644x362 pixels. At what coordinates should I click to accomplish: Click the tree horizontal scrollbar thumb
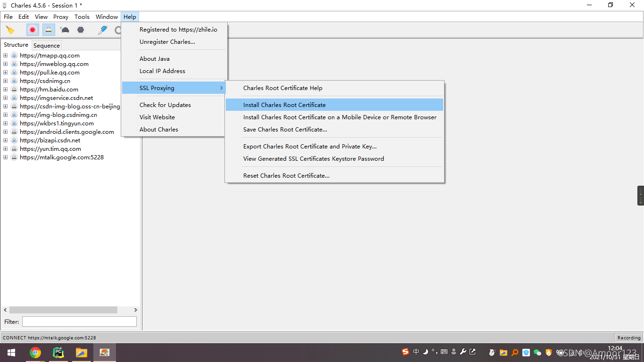point(63,310)
